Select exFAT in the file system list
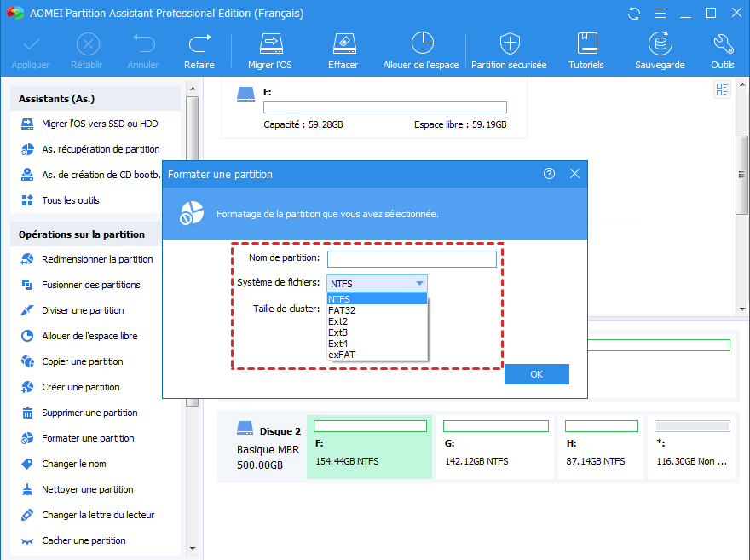 (377, 355)
